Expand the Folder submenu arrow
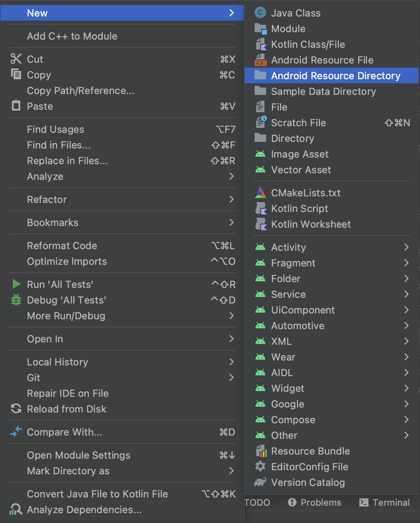Viewport: 420px width, 523px height. pyautogui.click(x=406, y=278)
